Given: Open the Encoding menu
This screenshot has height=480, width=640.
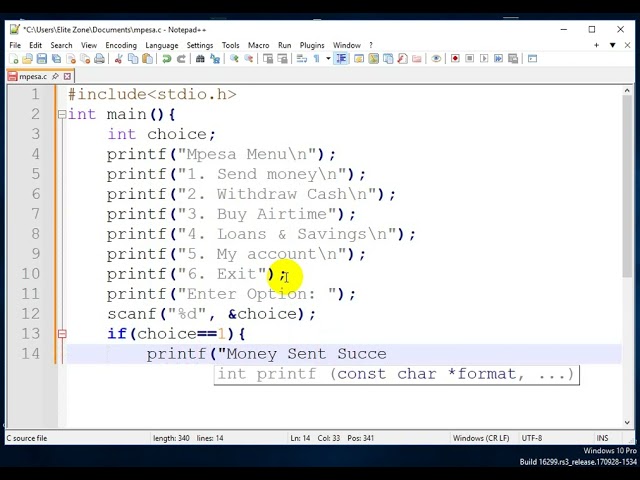Looking at the screenshot, I should click(121, 45).
